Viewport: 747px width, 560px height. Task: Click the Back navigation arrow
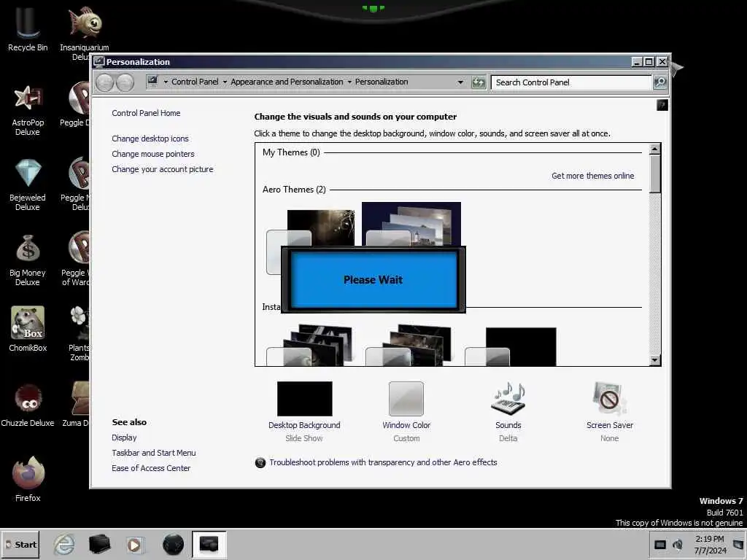[x=104, y=82]
